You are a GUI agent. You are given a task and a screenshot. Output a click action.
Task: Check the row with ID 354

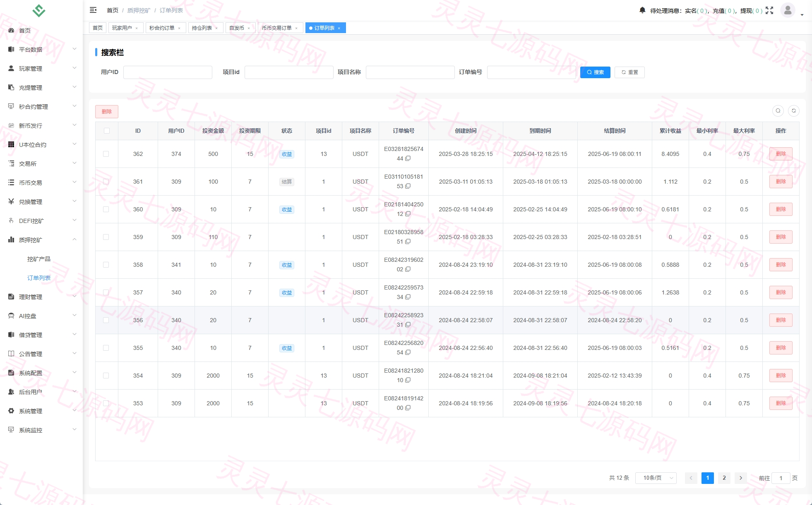coord(106,376)
